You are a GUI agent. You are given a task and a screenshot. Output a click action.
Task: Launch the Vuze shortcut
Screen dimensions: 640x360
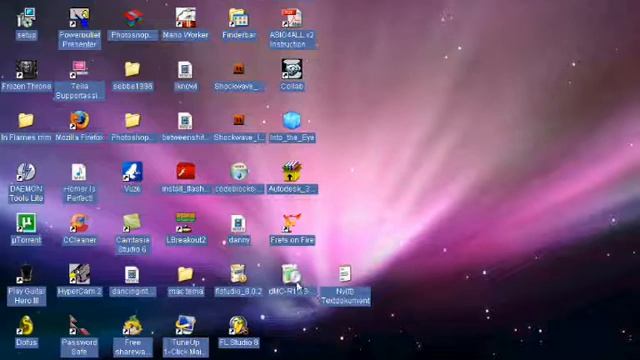coord(133,172)
